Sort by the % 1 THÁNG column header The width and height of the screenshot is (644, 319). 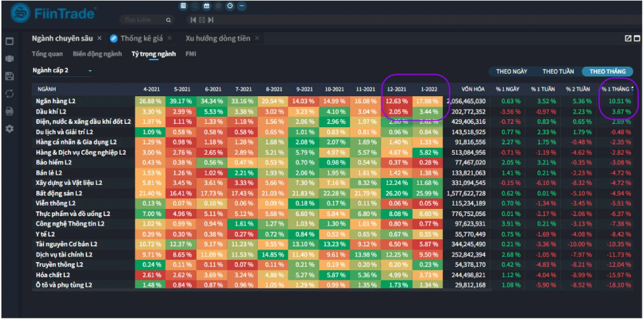[x=616, y=89]
